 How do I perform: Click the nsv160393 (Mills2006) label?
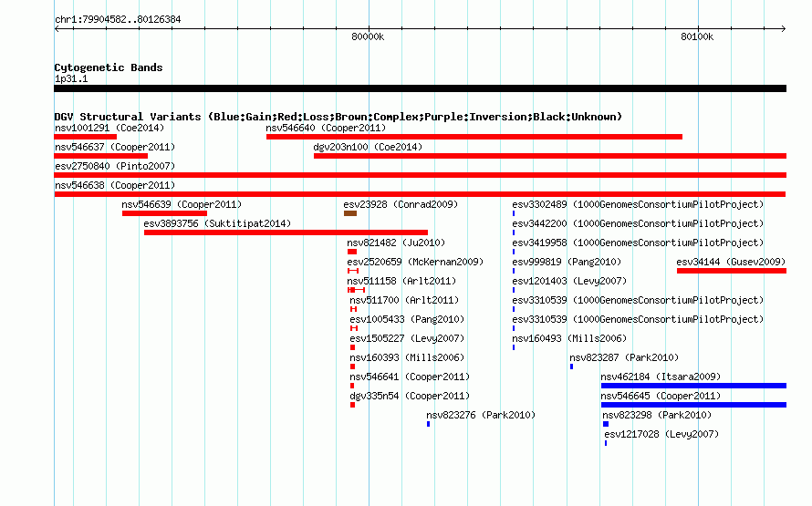(407, 357)
